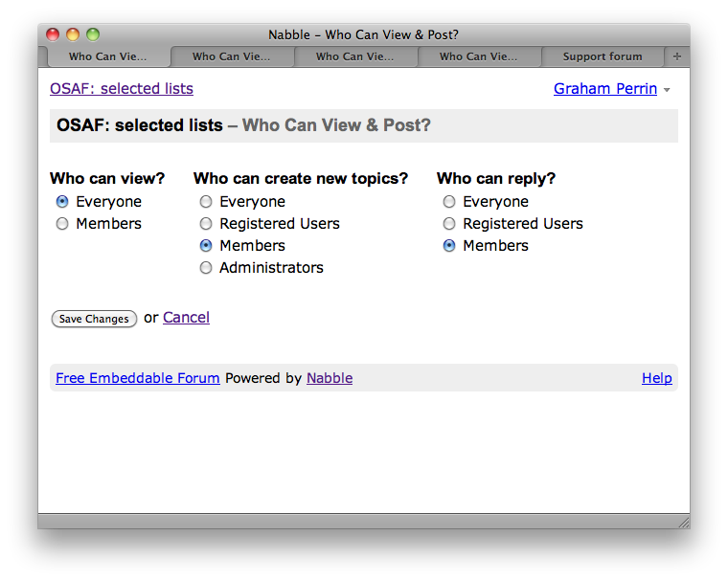Select Members under Who can reply
This screenshot has width=728, height=581.
tap(449, 246)
